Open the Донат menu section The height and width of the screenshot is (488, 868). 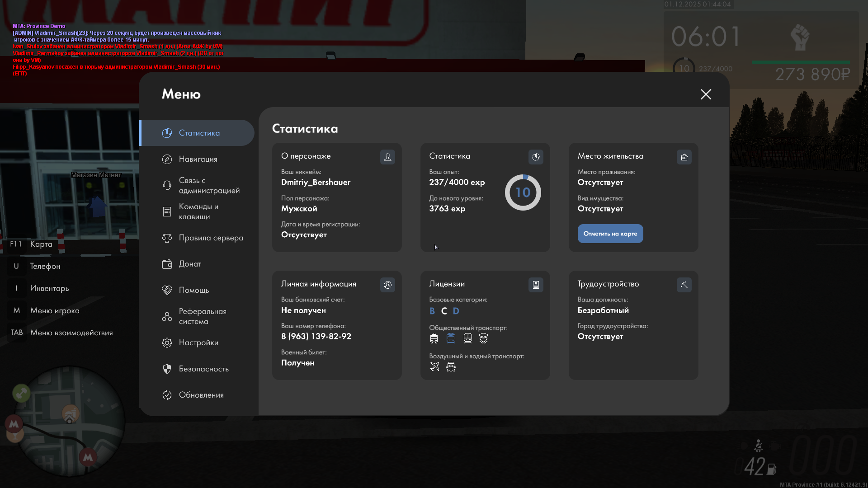click(190, 264)
